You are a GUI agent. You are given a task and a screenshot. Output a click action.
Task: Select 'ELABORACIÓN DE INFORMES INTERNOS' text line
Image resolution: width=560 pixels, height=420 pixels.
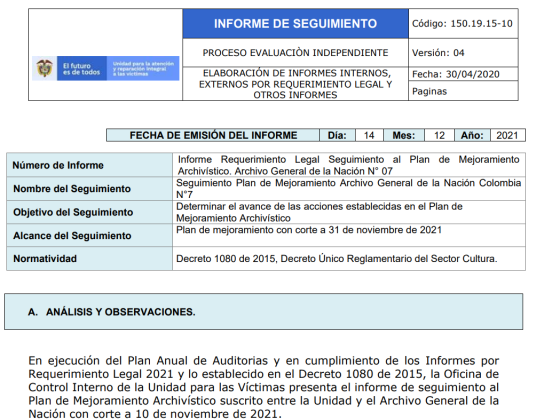point(297,73)
